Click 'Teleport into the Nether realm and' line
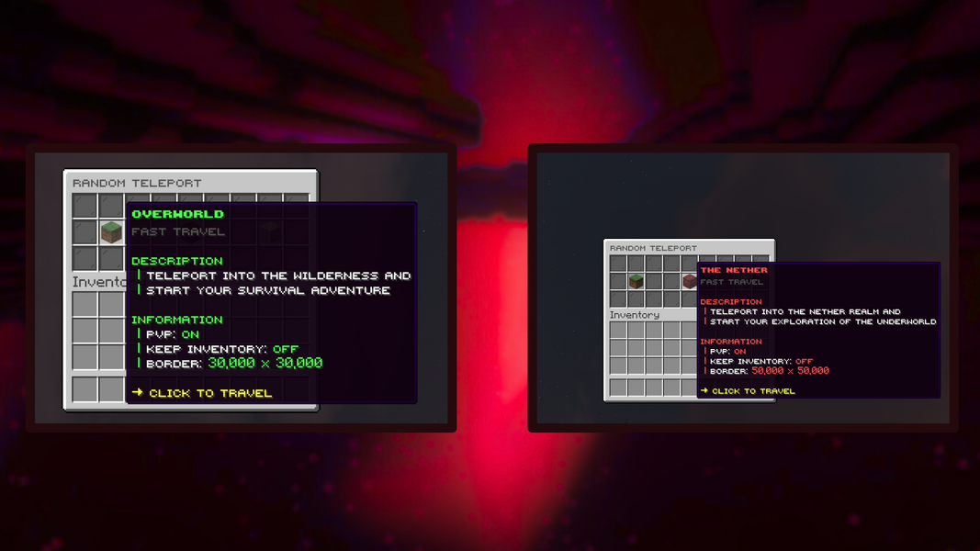Screen dimensions: 980x551 coord(805,311)
